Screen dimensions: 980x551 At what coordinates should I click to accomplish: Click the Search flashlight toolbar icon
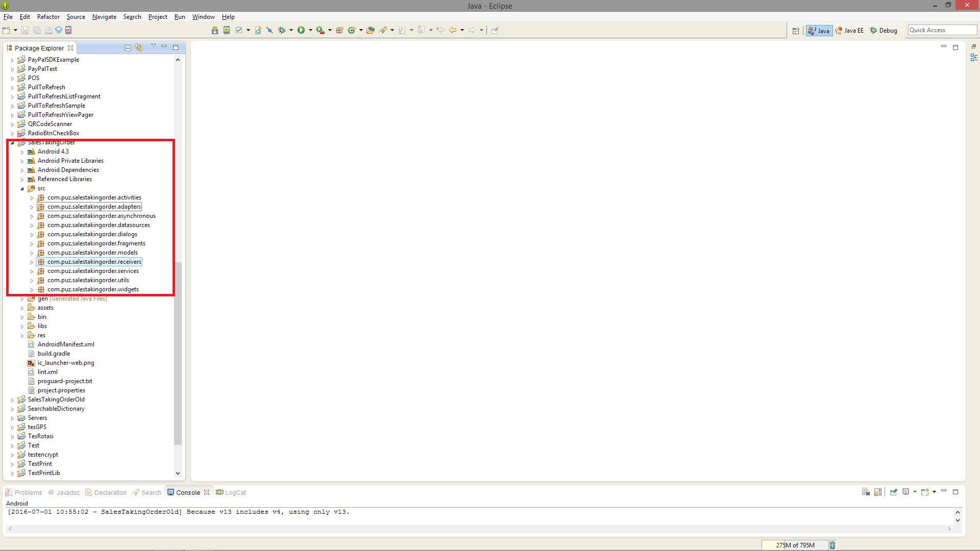tap(383, 31)
